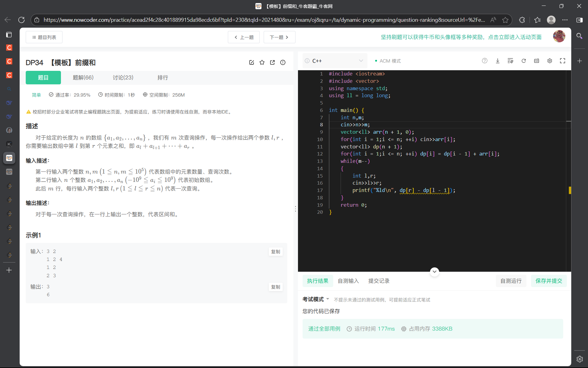Open the 题解(66) tab
Screen dimensions: 588x368
click(83, 78)
